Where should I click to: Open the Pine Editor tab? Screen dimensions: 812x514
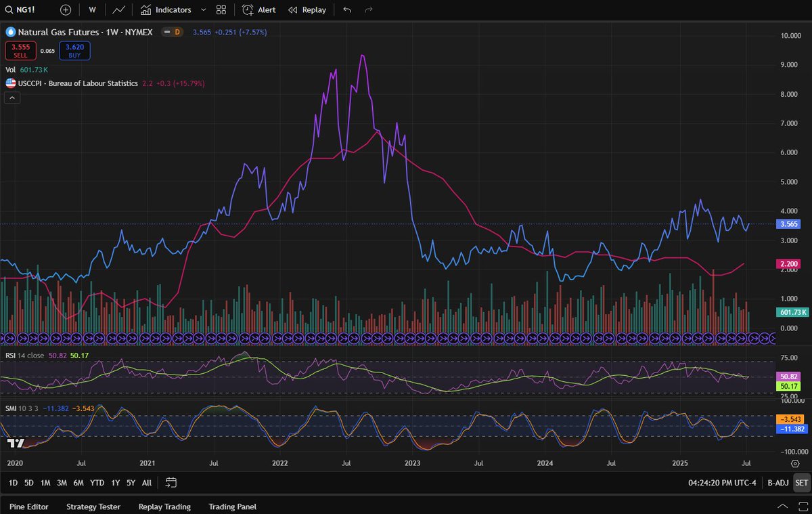coord(29,507)
